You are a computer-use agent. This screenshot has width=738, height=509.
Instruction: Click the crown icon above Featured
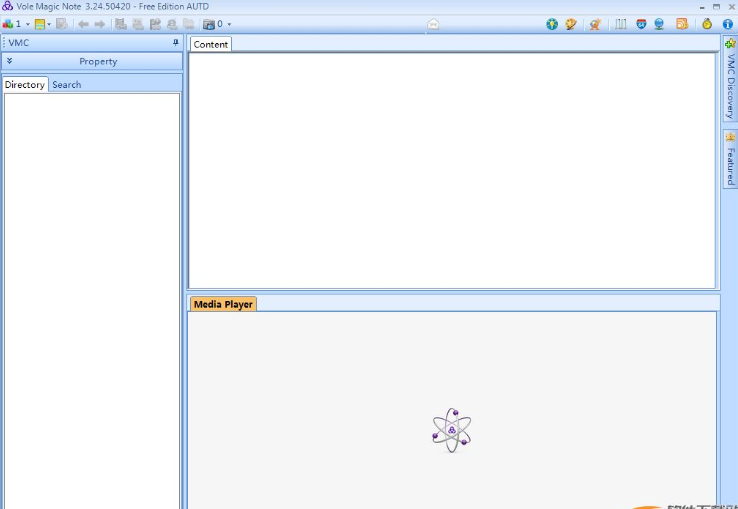[730, 137]
